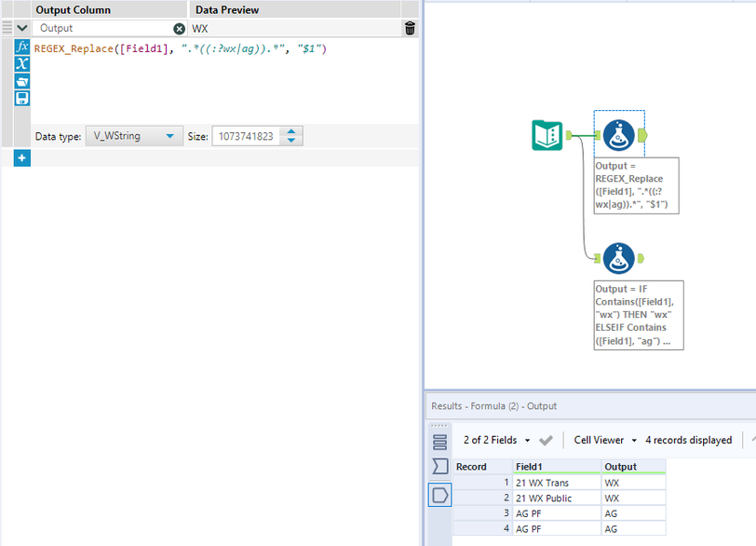Viewport: 756px width, 546px height.
Task: Open the Data type V_WString dropdown
Action: tap(134, 136)
